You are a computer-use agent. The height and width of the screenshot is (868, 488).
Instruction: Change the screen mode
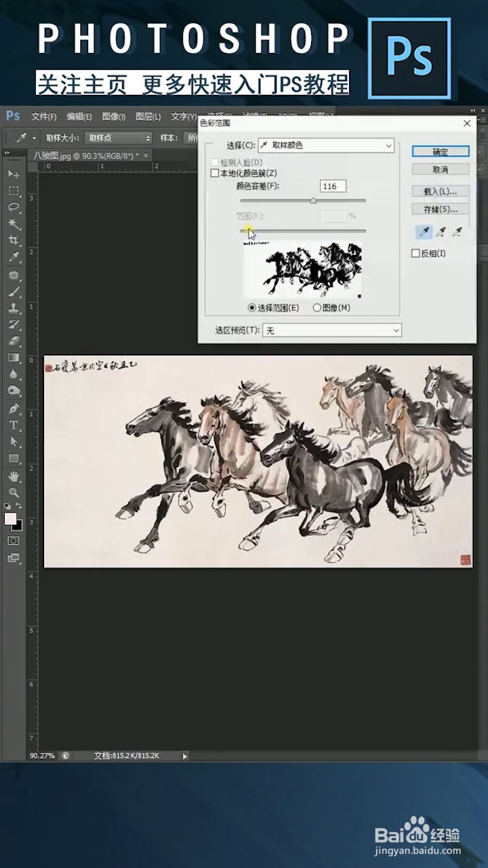(x=14, y=558)
